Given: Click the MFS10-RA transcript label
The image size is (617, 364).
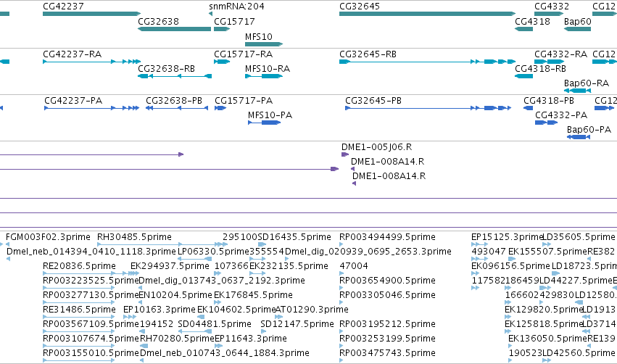Looking at the screenshot, I should [x=268, y=68].
